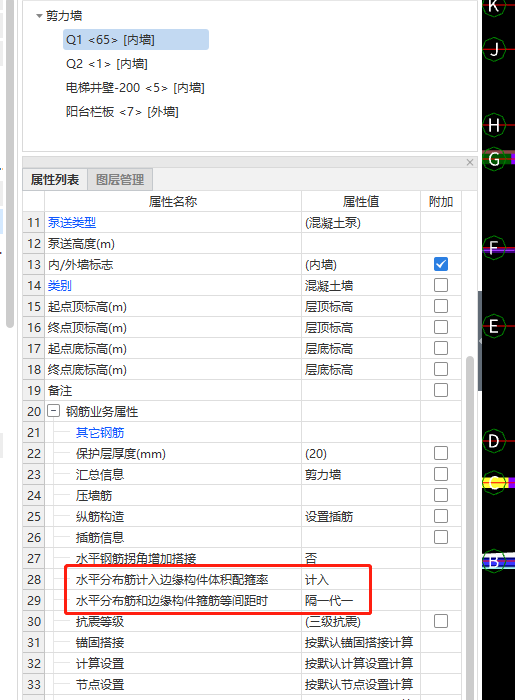The height and width of the screenshot is (700, 515).
Task: Check the 类别 additional checkbox
Action: pos(441,285)
